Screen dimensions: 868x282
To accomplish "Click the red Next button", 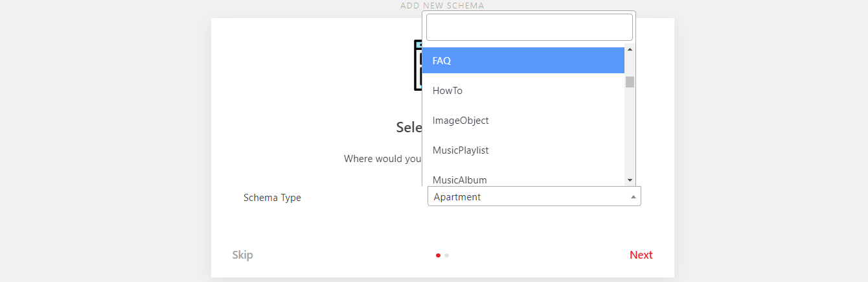I will [x=641, y=255].
